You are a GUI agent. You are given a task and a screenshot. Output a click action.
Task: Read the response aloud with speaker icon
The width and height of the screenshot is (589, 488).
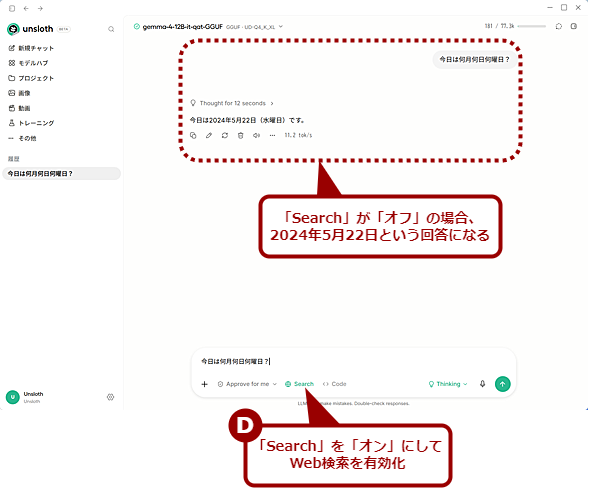256,135
